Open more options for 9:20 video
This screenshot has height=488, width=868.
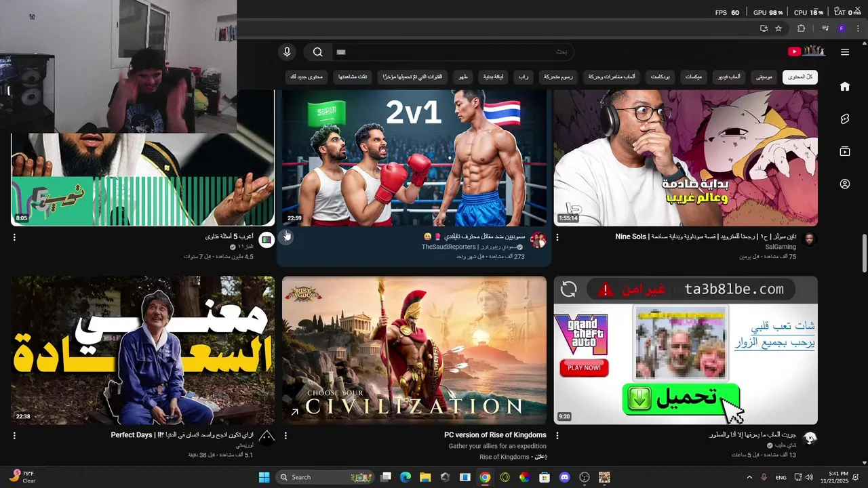click(x=557, y=435)
